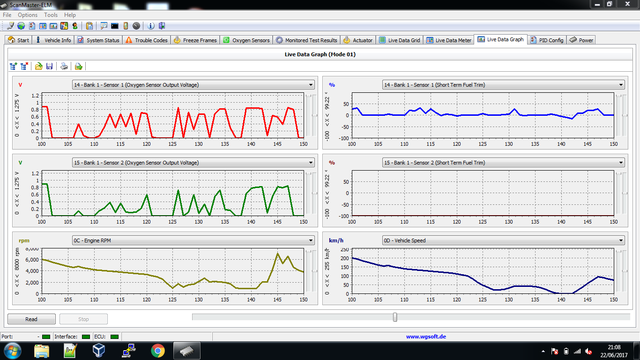The width and height of the screenshot is (640, 360).
Task: Click the exit door icon in toolbar
Action: click(162, 26)
